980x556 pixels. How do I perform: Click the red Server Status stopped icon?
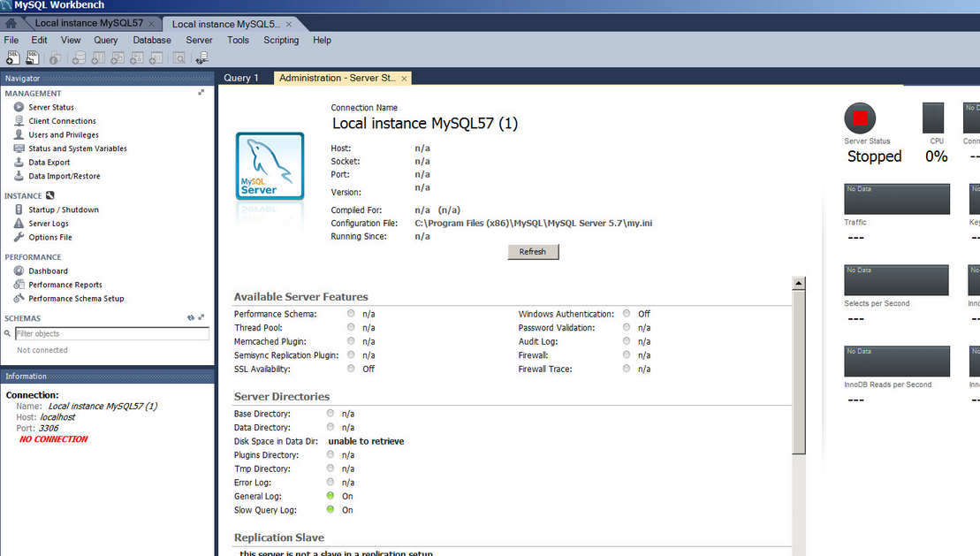pyautogui.click(x=860, y=118)
